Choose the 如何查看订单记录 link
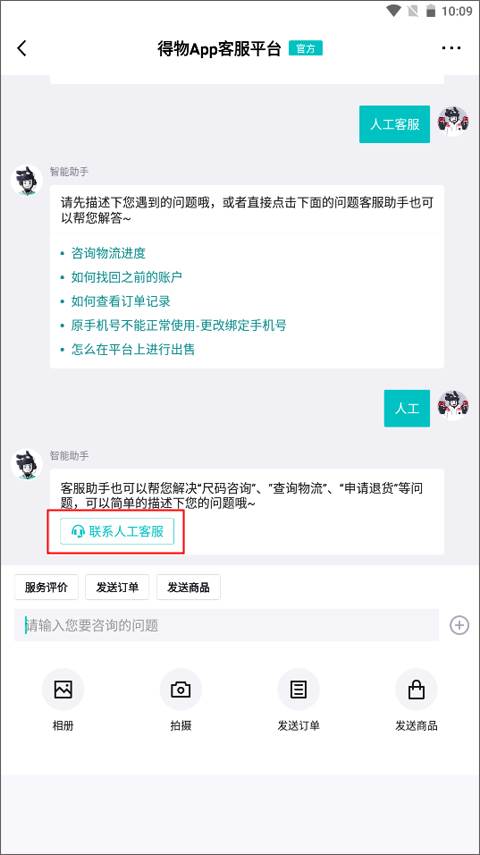The width and height of the screenshot is (480, 855). pyautogui.click(x=121, y=301)
